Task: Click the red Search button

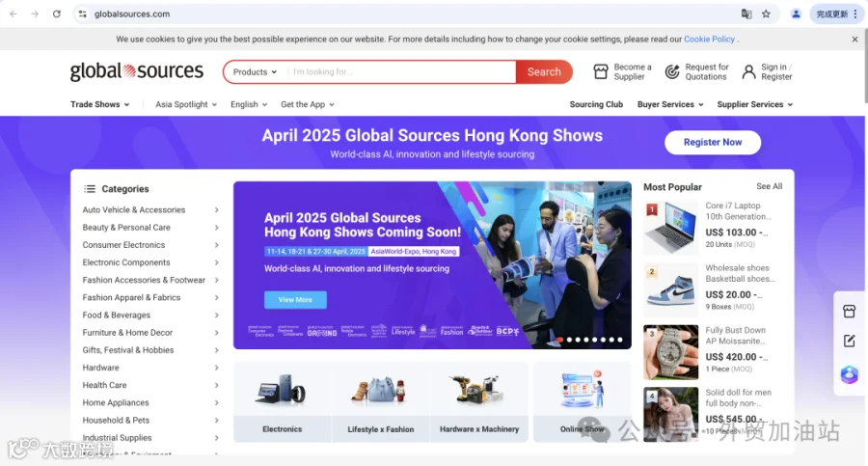Action: (544, 72)
